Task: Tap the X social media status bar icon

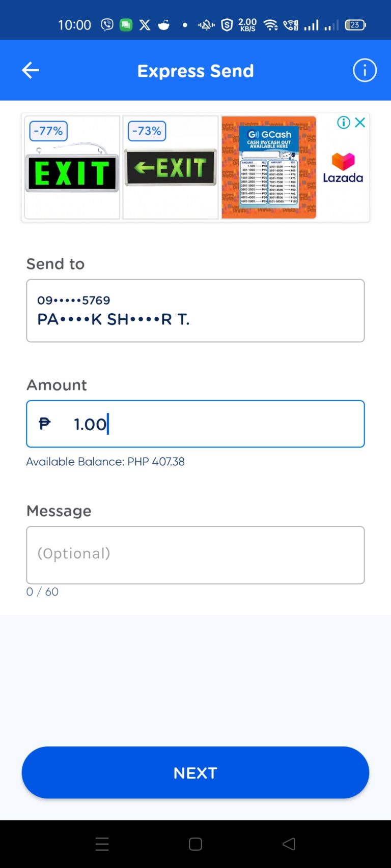Action: [x=145, y=24]
